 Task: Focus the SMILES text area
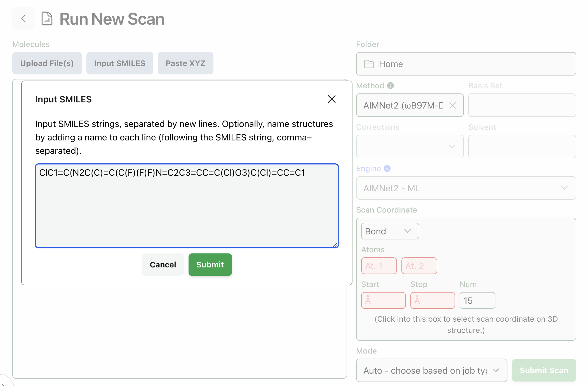[187, 206]
